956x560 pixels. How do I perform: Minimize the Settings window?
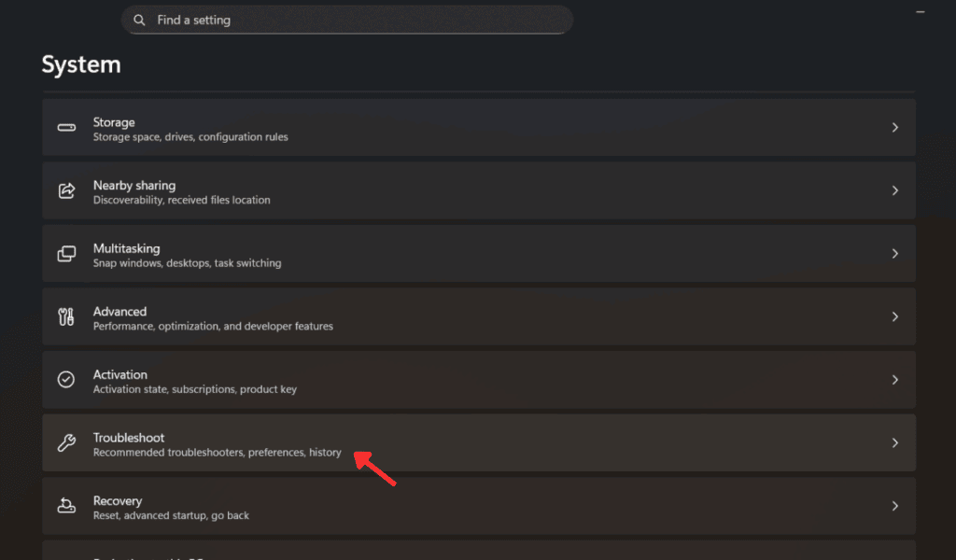click(920, 12)
